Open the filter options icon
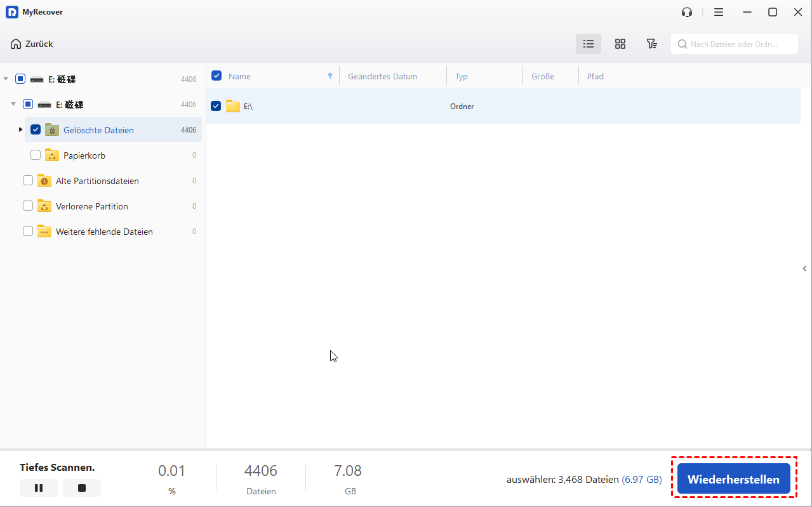812x507 pixels. click(x=651, y=44)
